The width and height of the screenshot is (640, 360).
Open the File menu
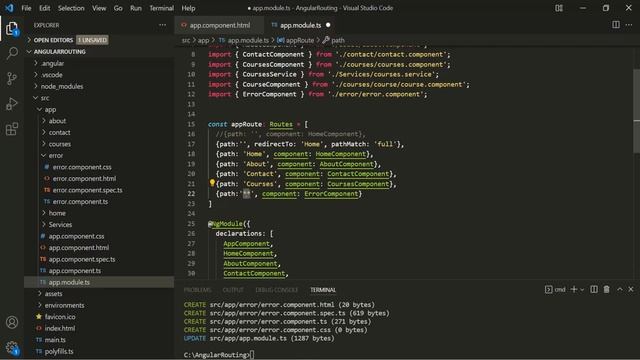[26, 8]
